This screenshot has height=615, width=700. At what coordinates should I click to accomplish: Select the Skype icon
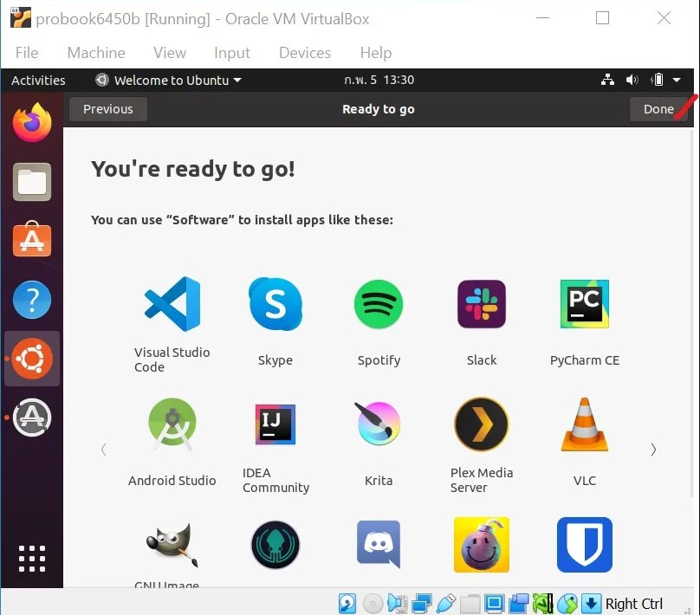pos(275,304)
